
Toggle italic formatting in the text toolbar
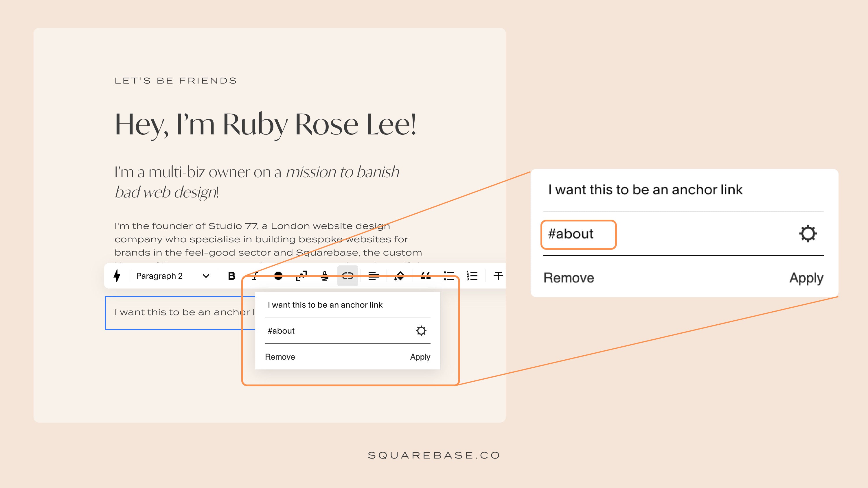[x=255, y=276]
